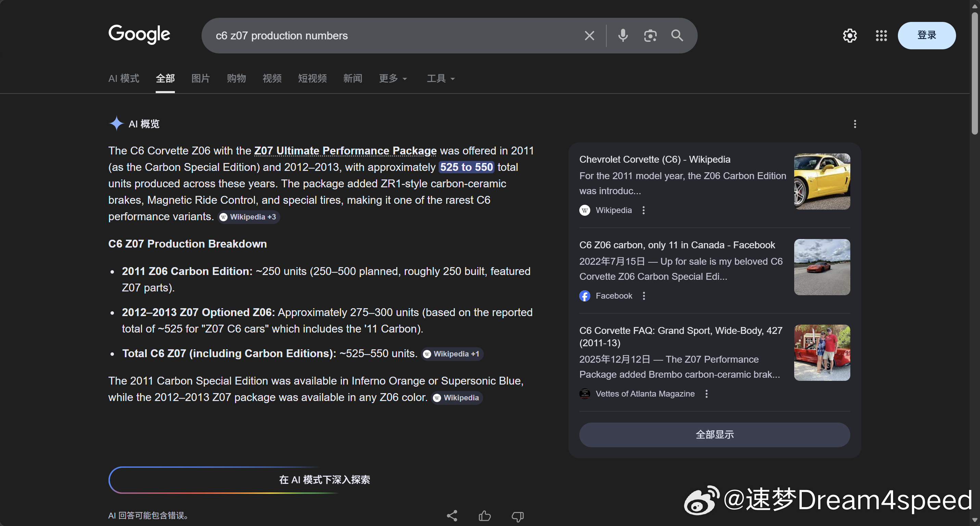The width and height of the screenshot is (980, 526).
Task: Clear the search box text
Action: pyautogui.click(x=589, y=36)
